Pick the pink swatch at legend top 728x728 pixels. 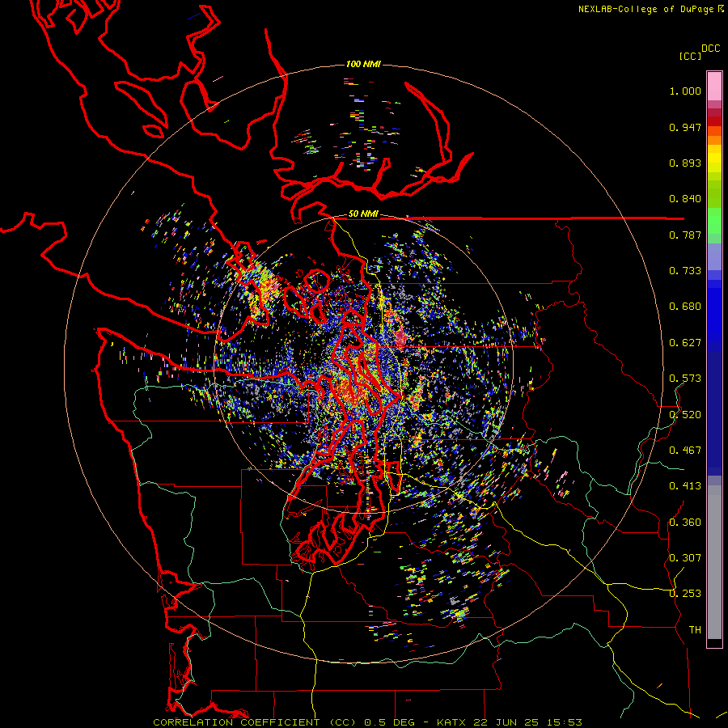coord(714,86)
